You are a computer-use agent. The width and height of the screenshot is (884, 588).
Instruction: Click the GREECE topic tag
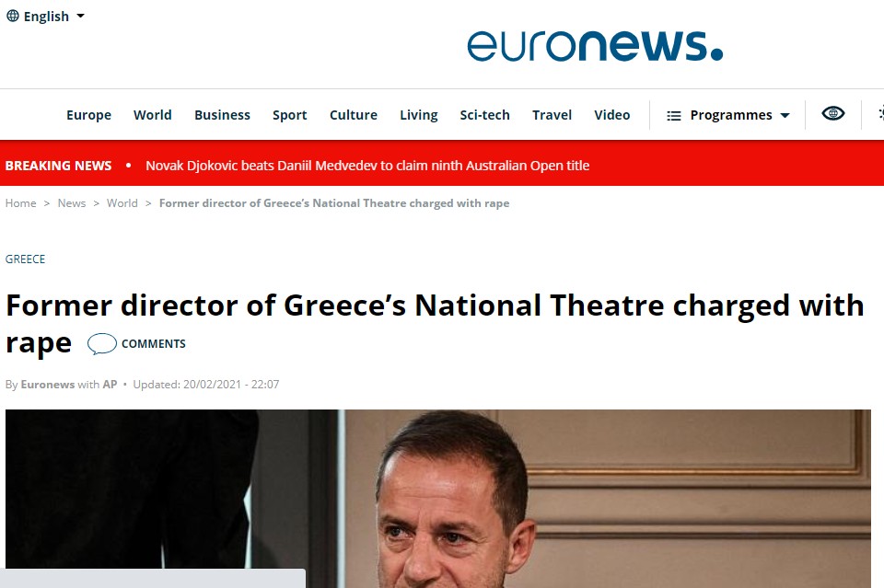[x=25, y=259]
